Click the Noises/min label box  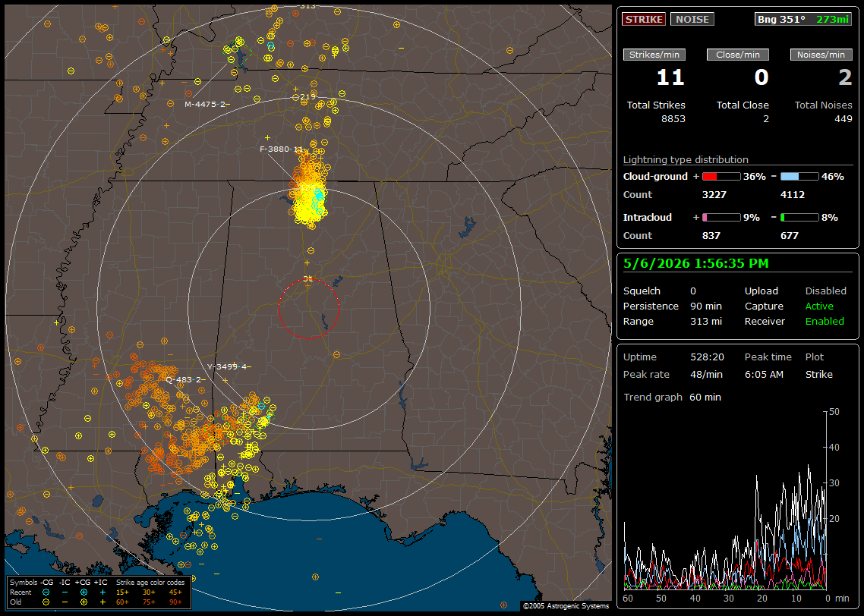pos(821,55)
